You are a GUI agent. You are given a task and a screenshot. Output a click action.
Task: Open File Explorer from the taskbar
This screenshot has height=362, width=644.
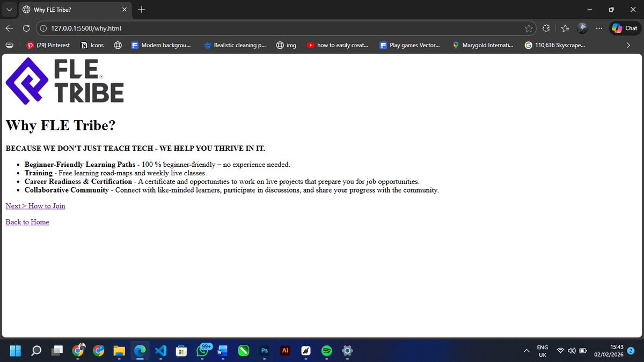click(119, 351)
